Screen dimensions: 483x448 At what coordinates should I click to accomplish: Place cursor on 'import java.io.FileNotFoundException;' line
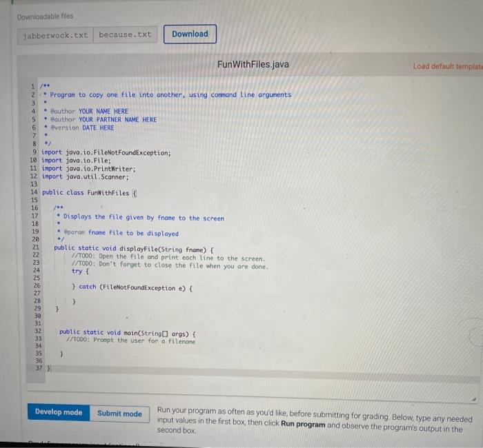click(106, 152)
